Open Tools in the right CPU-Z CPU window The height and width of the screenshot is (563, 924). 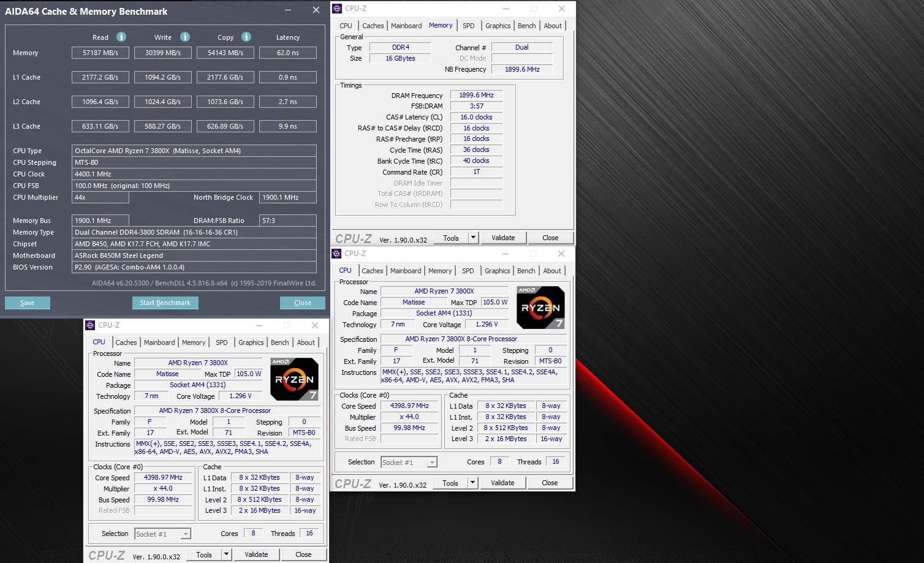click(x=450, y=483)
